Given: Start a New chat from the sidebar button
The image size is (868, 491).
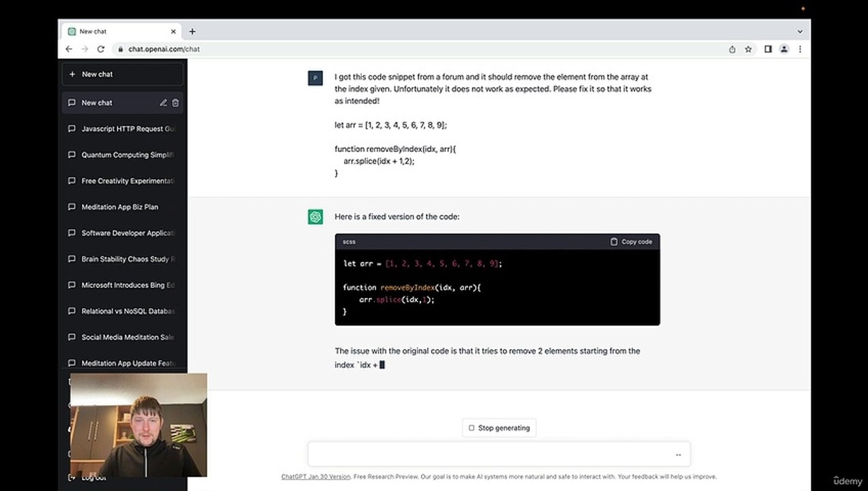Looking at the screenshot, I should pos(123,74).
